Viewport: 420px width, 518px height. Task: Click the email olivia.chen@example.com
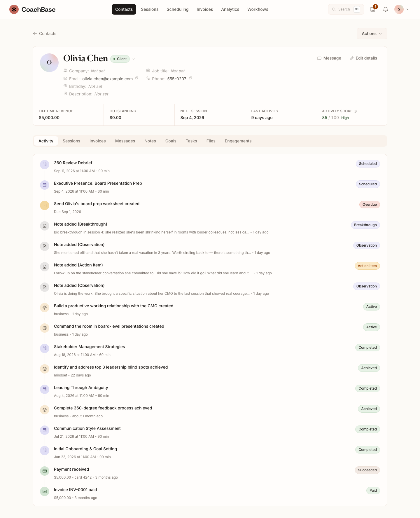coord(107,79)
